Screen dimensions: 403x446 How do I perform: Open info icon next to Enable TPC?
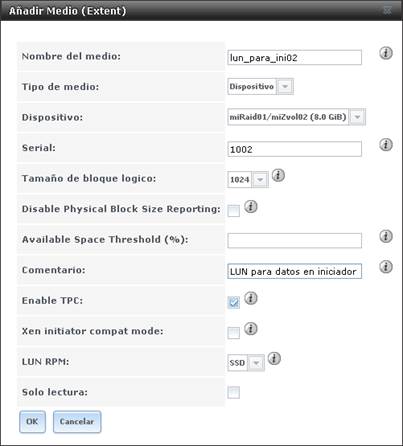251,298
